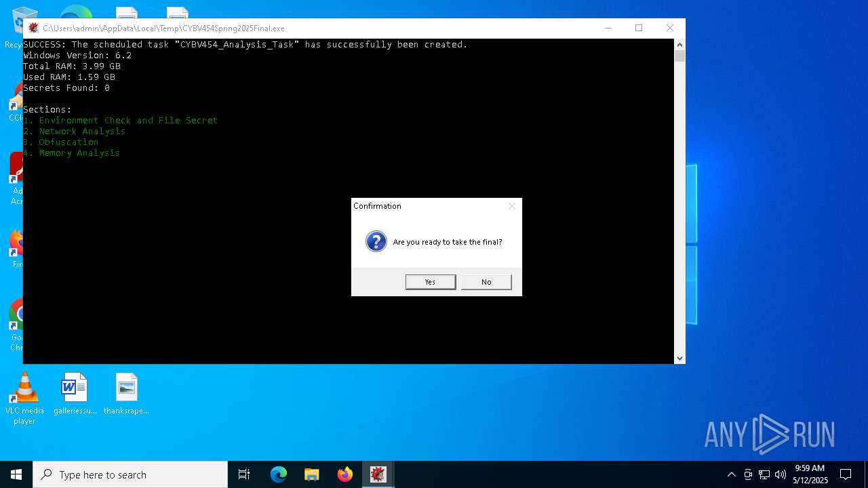Click the Recycle Bin desktop icon
This screenshot has height=488, width=868.
point(15,27)
